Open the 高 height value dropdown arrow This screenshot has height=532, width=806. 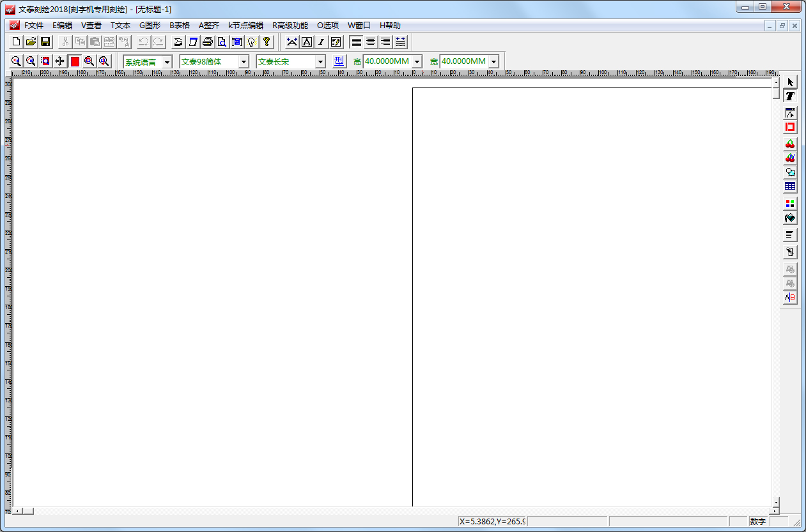click(x=417, y=62)
